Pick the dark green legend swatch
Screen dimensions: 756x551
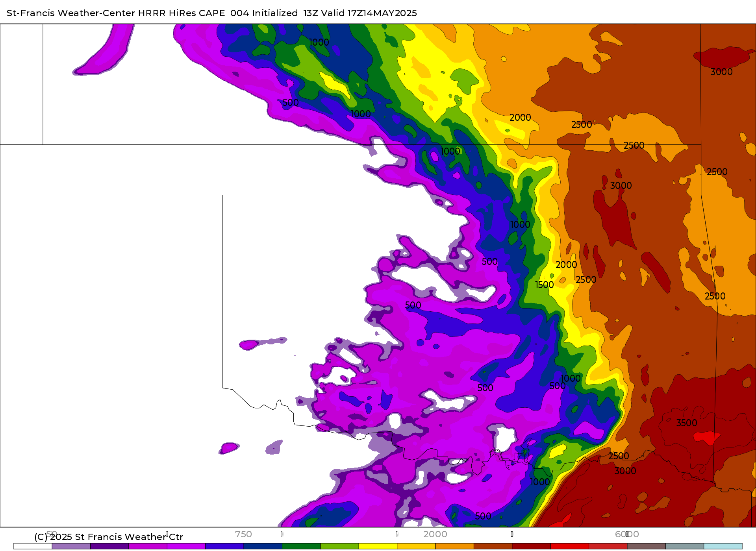(x=301, y=546)
